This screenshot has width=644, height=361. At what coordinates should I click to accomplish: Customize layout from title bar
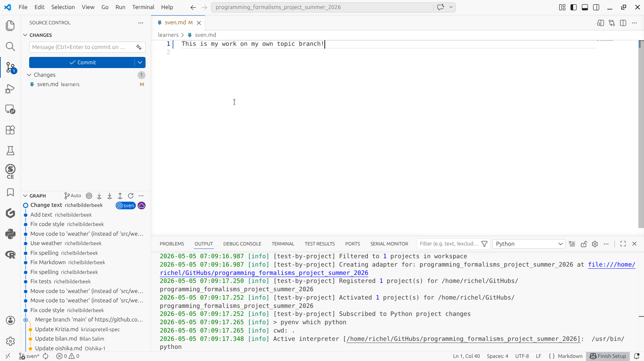pyautogui.click(x=562, y=7)
